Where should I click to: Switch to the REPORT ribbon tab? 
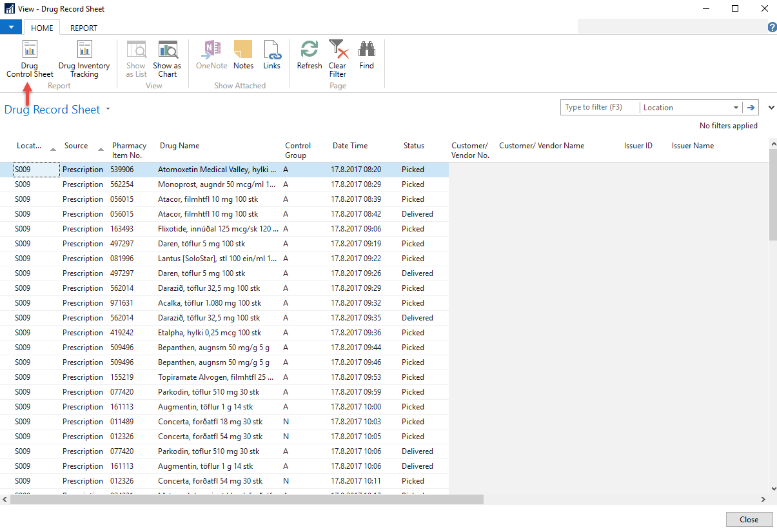(84, 28)
